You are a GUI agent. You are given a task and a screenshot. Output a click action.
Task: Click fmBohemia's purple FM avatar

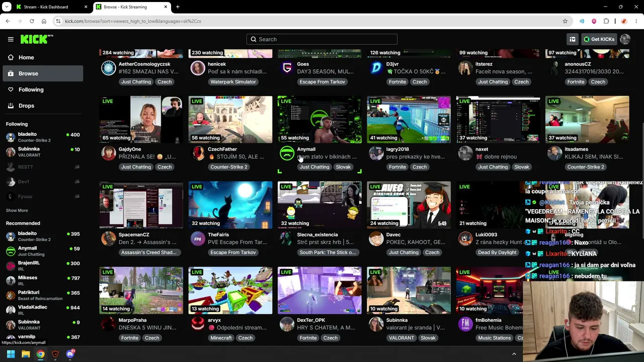[x=465, y=324]
